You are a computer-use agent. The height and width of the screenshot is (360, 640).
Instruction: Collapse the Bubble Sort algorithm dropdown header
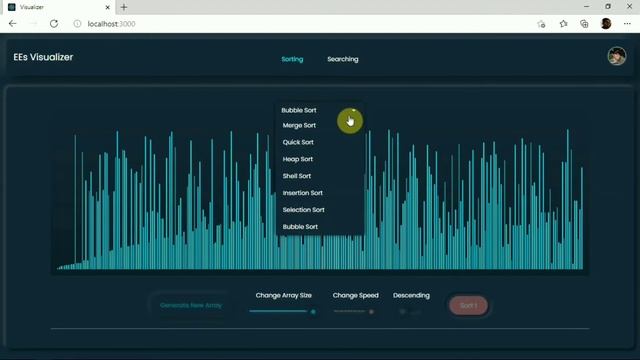(320, 110)
